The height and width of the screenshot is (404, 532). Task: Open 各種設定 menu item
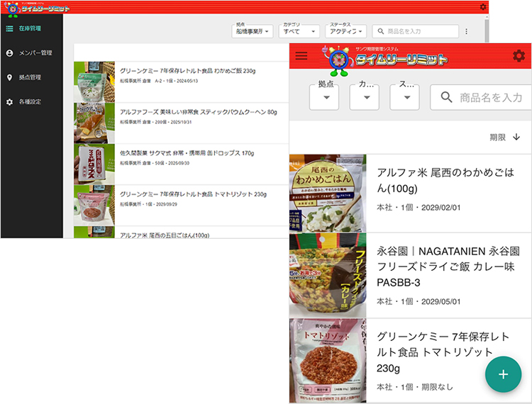[x=31, y=101]
